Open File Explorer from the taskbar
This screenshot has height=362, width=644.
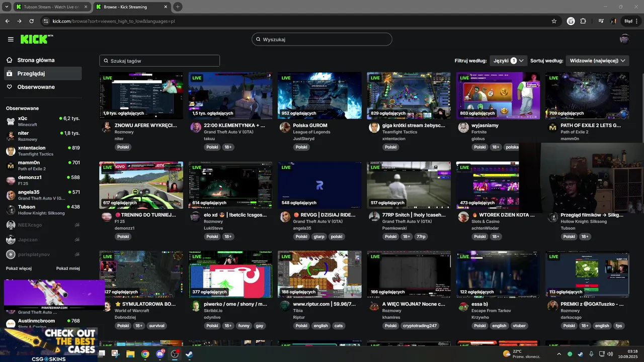click(x=130, y=354)
